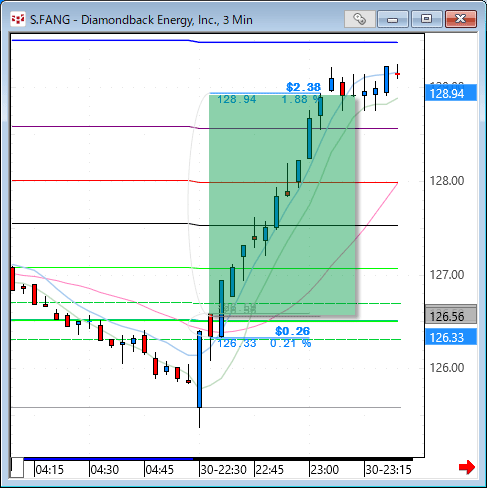Click the 128.94 blue price label
The height and width of the screenshot is (488, 487).
[451, 93]
